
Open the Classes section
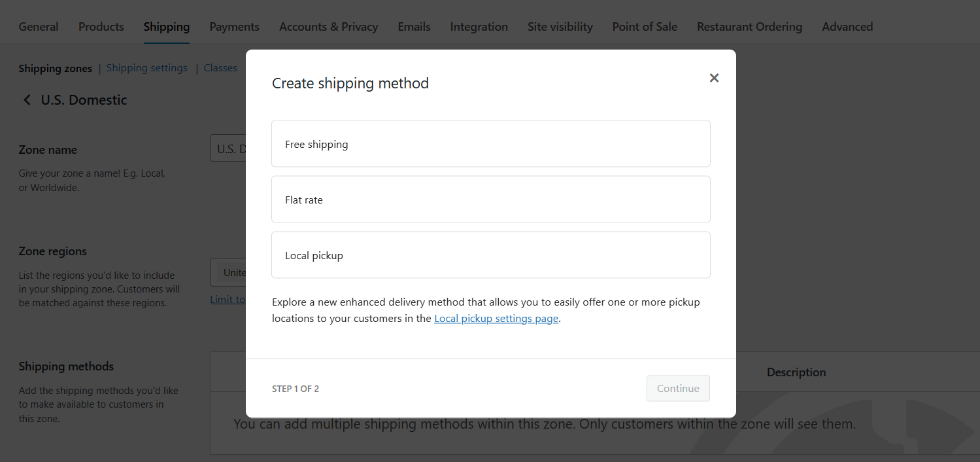(220, 67)
